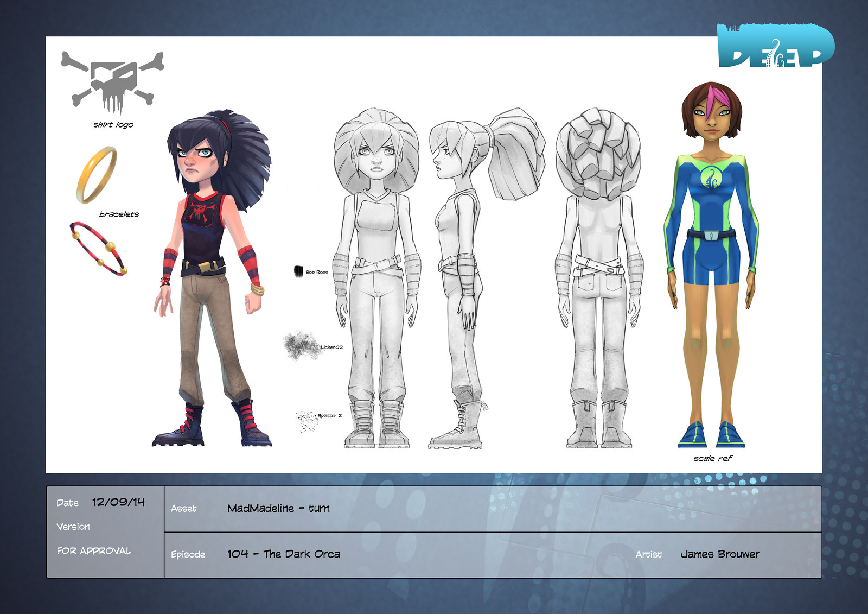This screenshot has width=868, height=614.
Task: Click the 'Version' field label
Action: (73, 527)
